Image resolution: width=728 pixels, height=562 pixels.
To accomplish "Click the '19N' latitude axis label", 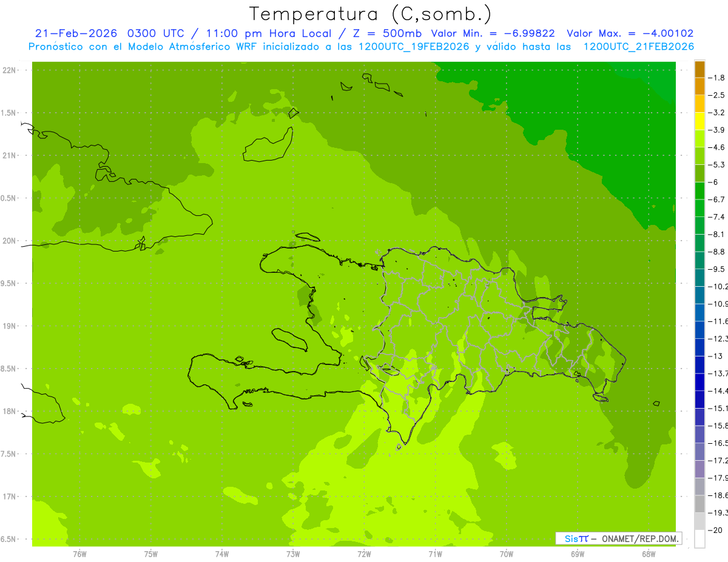I will [x=9, y=326].
